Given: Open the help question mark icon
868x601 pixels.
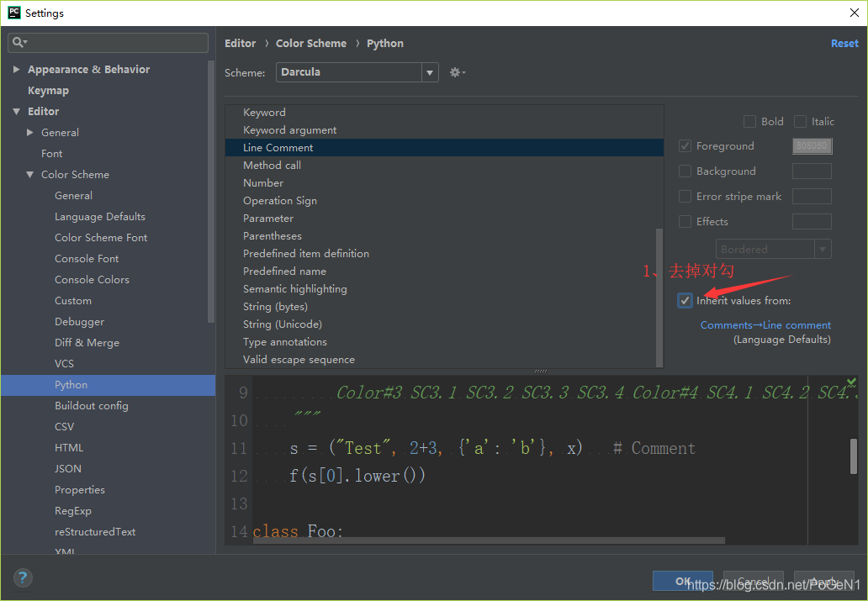Looking at the screenshot, I should click(x=23, y=578).
